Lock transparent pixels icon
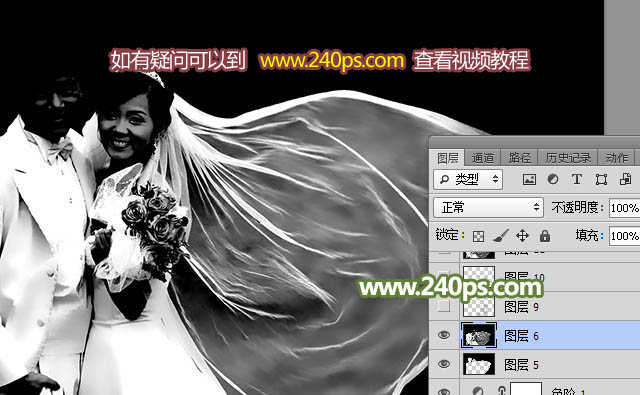The image size is (640, 395). pyautogui.click(x=478, y=236)
